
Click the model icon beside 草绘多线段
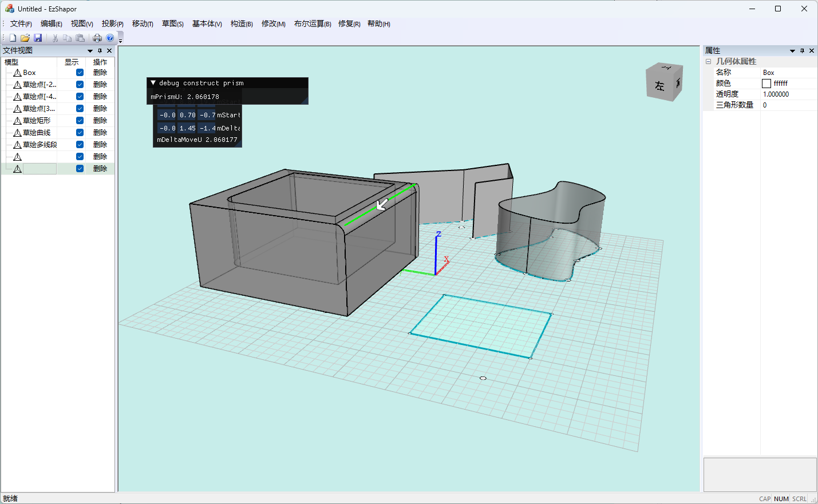coord(17,145)
